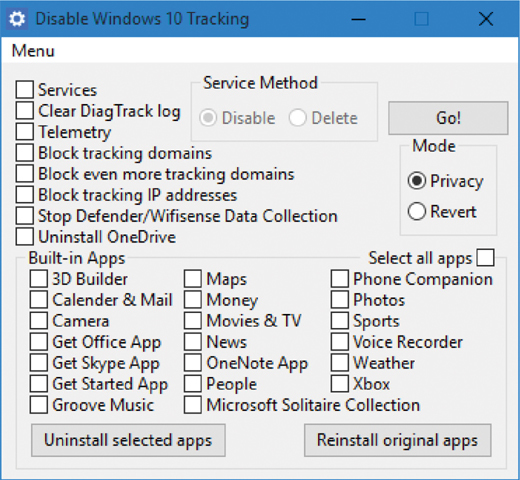Click the gear app icon in title bar
The height and width of the screenshot is (480, 520).
(x=17, y=19)
